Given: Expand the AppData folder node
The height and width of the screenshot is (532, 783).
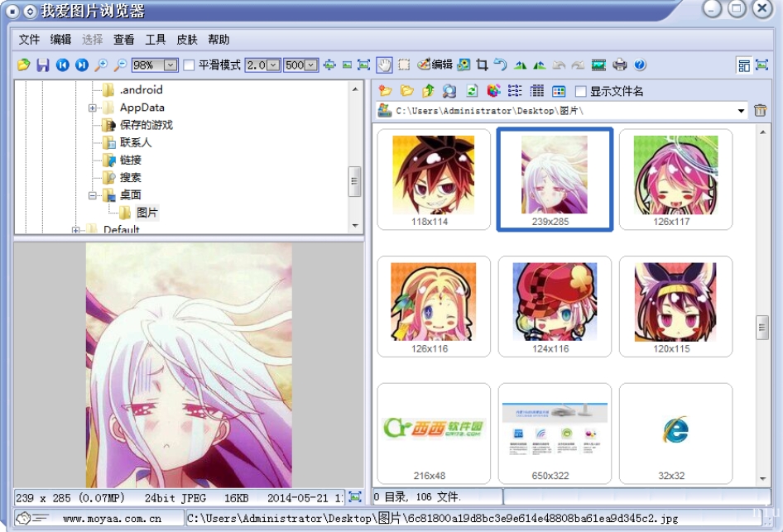Looking at the screenshot, I should pyautogui.click(x=93, y=108).
